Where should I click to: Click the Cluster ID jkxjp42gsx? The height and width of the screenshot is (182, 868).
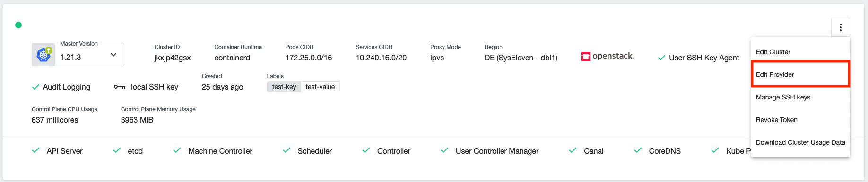[x=173, y=58]
